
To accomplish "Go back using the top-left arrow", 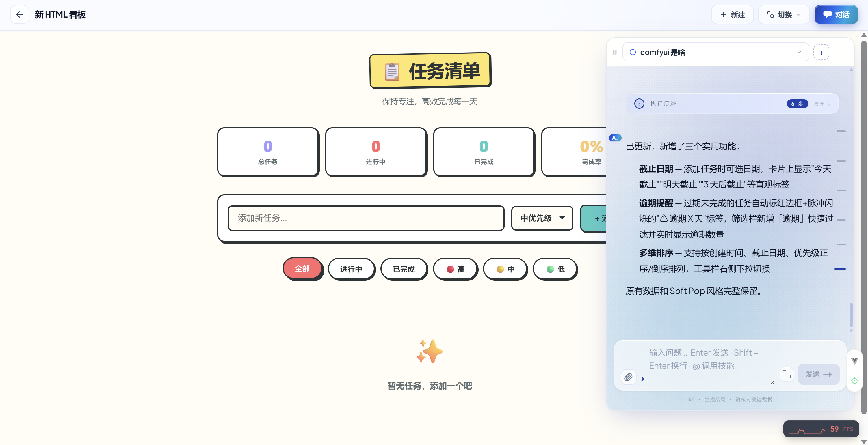I will [20, 14].
